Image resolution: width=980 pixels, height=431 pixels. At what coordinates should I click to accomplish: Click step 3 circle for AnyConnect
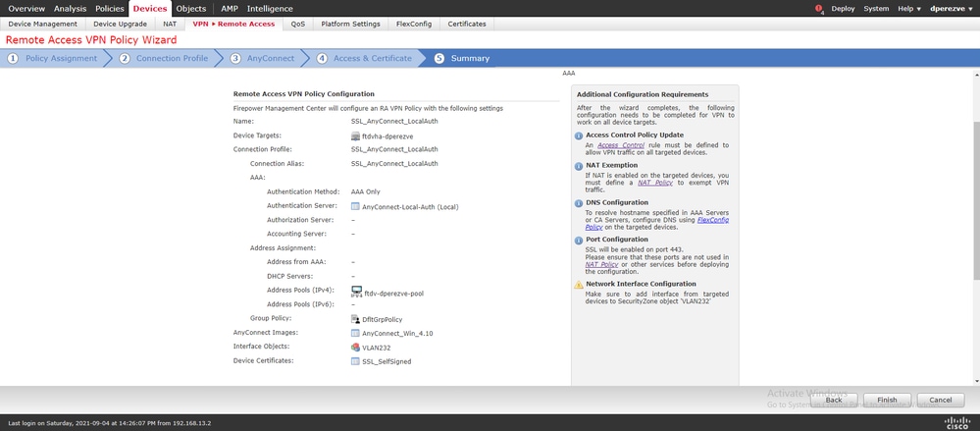tap(235, 58)
